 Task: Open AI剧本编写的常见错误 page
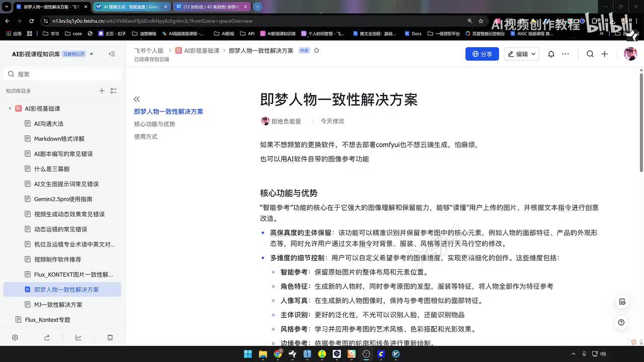(62, 154)
